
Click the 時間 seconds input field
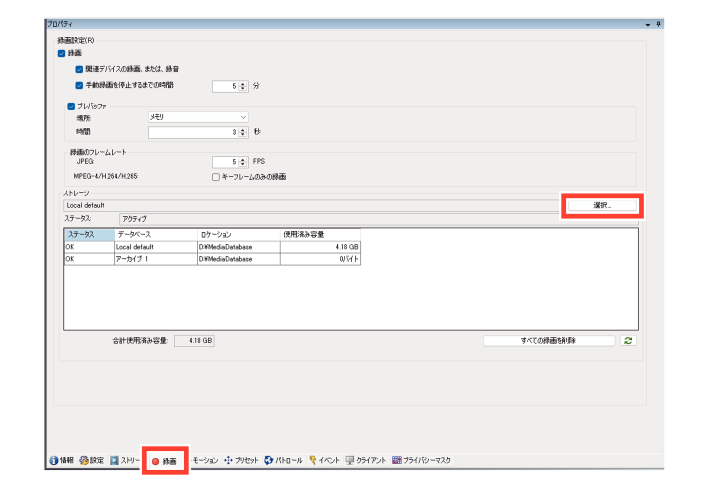193,132
